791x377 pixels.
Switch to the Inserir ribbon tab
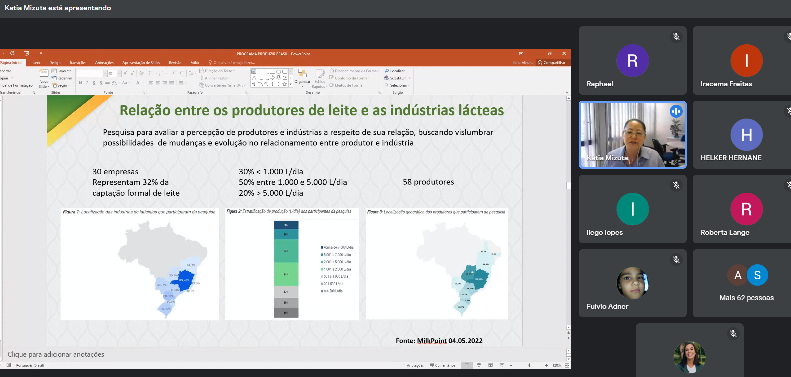tap(36, 63)
